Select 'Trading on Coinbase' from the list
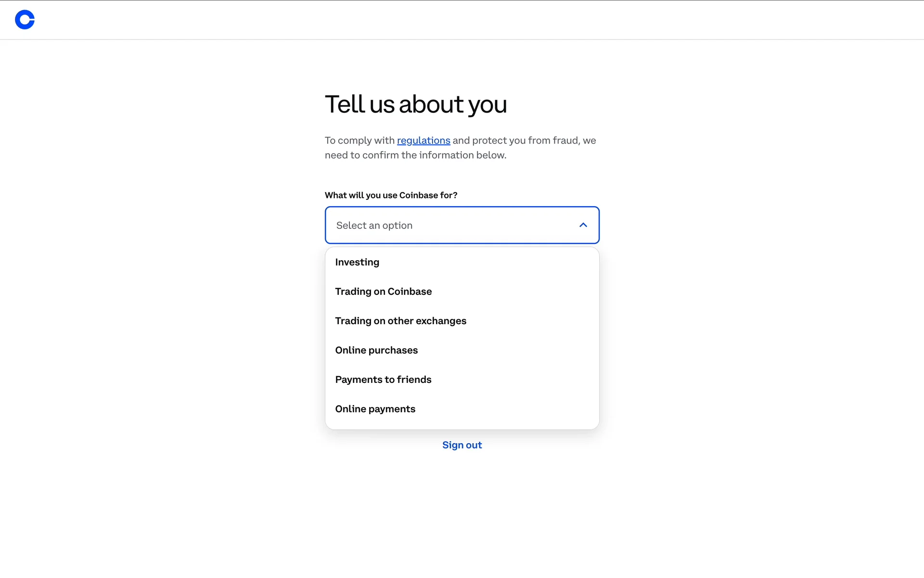Screen dimensions: 924x578 click(383, 291)
